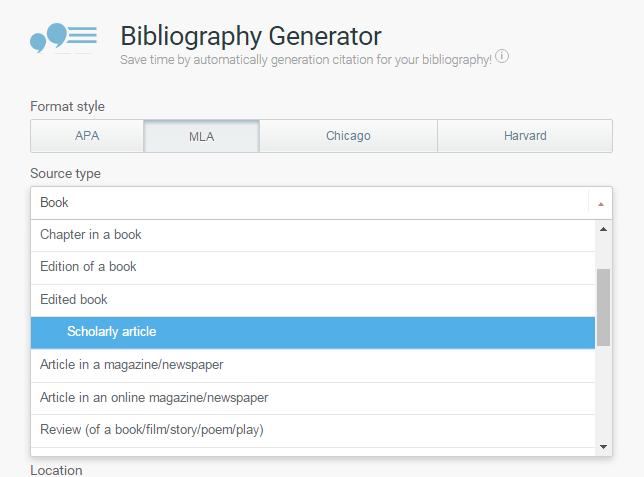Select the highlighted Scholarly article option
The width and height of the screenshot is (644, 477).
[313, 332]
